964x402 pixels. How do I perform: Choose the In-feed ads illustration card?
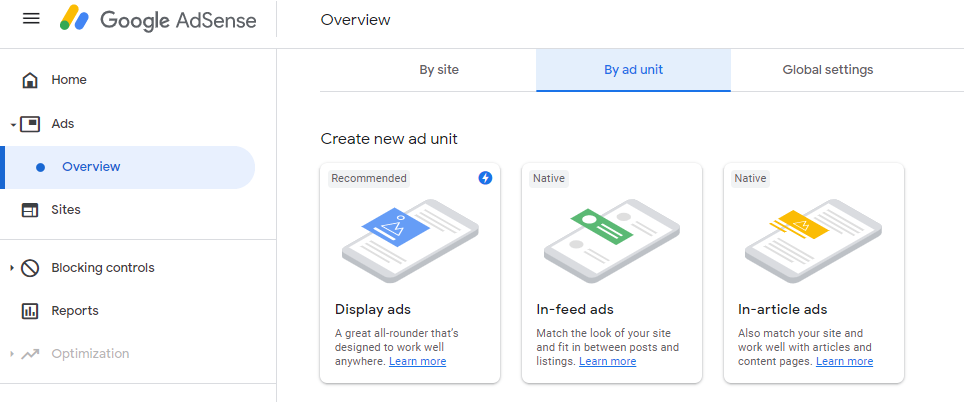(x=612, y=273)
